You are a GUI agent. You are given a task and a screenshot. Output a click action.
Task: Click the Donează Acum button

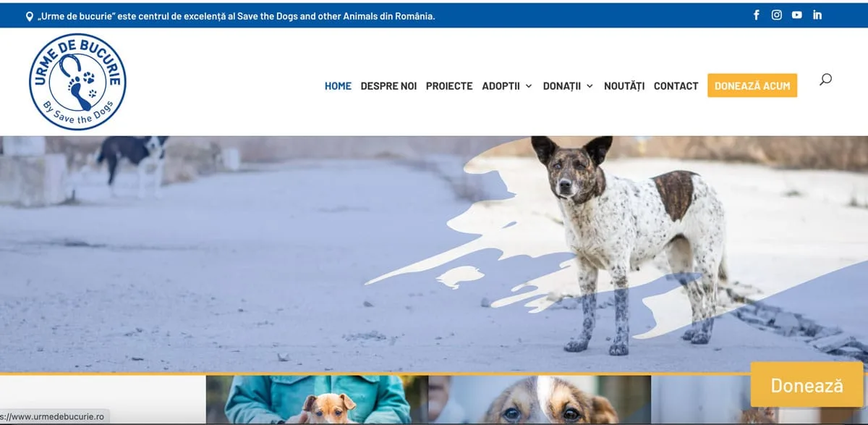pos(752,85)
